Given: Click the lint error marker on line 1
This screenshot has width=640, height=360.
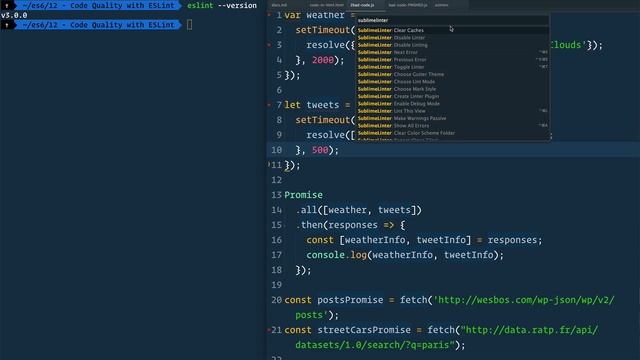Looking at the screenshot, I should click(x=269, y=15).
